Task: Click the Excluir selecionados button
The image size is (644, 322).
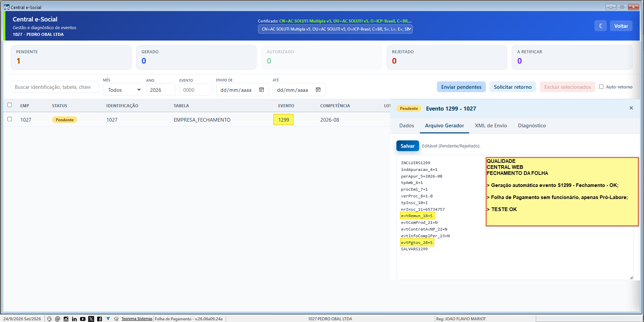Action: [568, 87]
